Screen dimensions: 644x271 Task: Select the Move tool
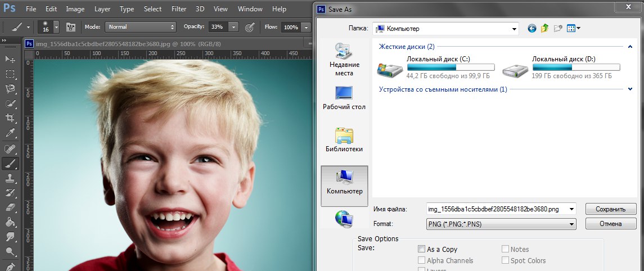[x=10, y=59]
